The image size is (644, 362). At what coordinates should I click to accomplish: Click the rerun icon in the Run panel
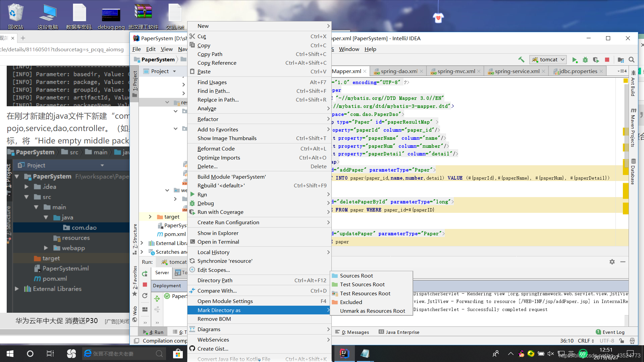pyautogui.click(x=145, y=274)
